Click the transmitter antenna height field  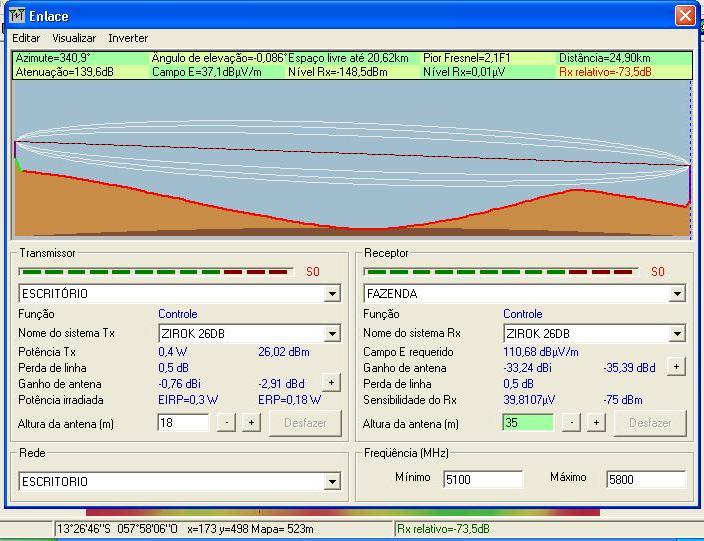[x=183, y=423]
